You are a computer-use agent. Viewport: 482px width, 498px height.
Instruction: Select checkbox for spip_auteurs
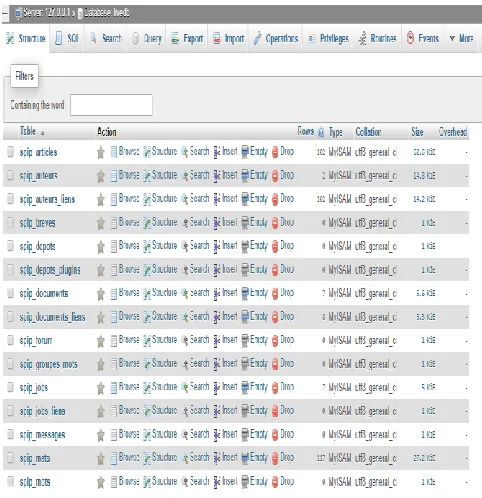tap(11, 175)
